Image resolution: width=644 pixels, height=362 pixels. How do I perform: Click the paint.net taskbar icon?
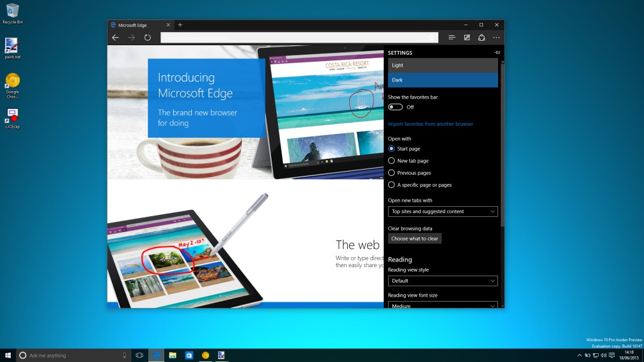coord(221,356)
